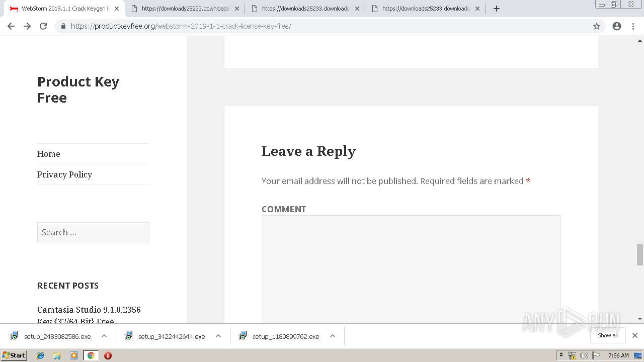
Task: Minimize the Chrome window
Action: 601,4
